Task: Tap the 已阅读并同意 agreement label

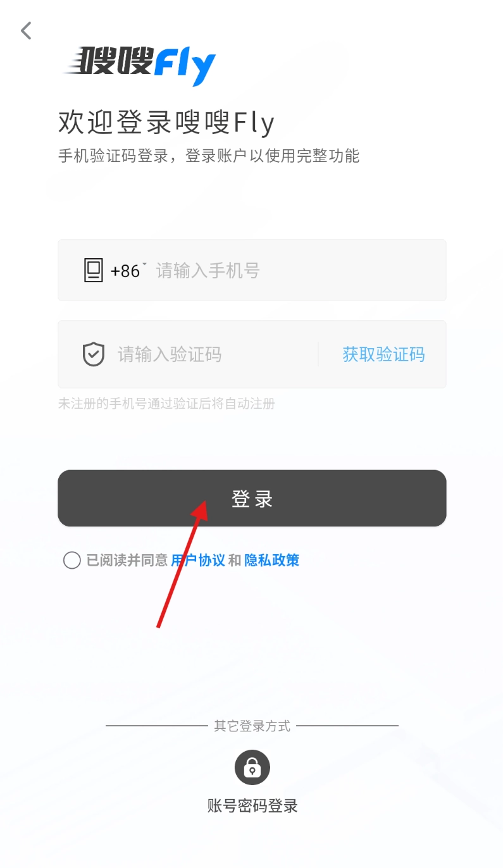Action: pyautogui.click(x=127, y=560)
